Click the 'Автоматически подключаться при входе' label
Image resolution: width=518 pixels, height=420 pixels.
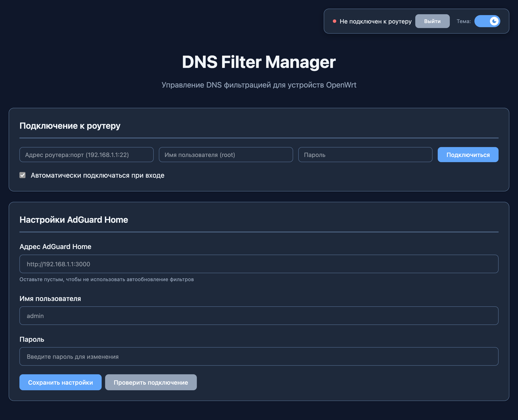(97, 176)
